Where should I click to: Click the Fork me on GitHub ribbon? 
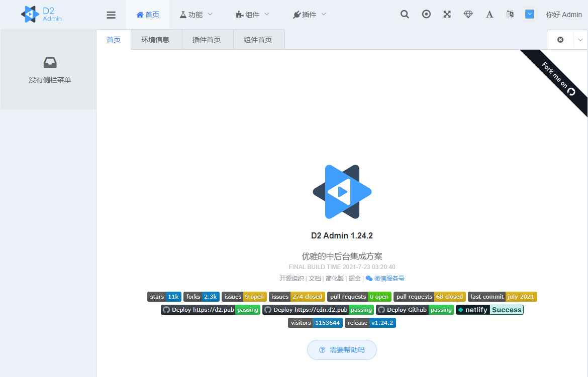click(558, 80)
